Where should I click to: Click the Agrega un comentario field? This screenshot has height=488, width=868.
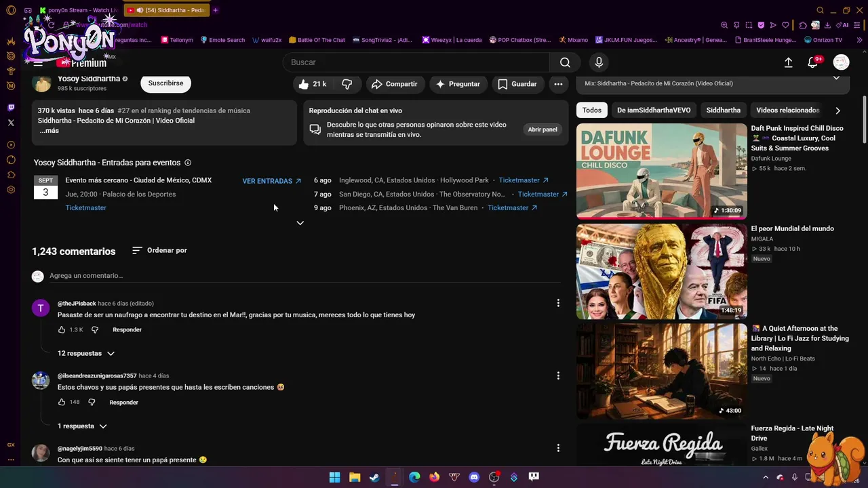coord(304,276)
